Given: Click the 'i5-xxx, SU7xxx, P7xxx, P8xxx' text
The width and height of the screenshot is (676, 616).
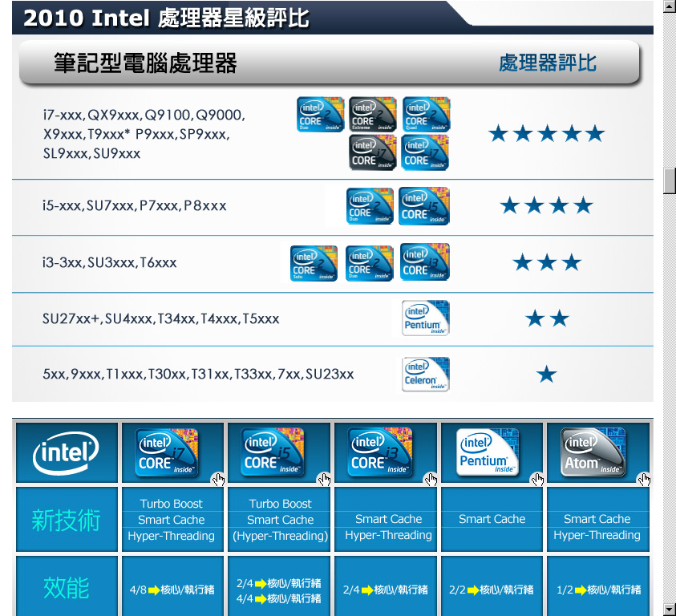Looking at the screenshot, I should (x=134, y=206).
